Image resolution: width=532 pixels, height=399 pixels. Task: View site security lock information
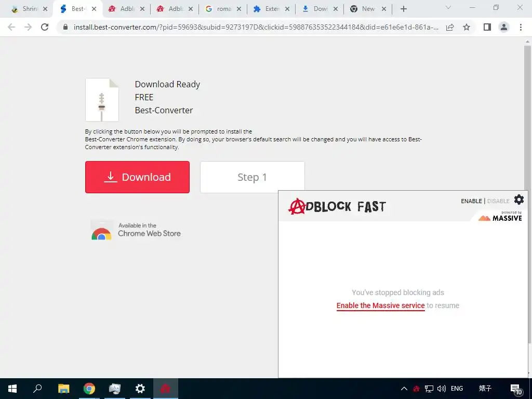click(x=65, y=27)
